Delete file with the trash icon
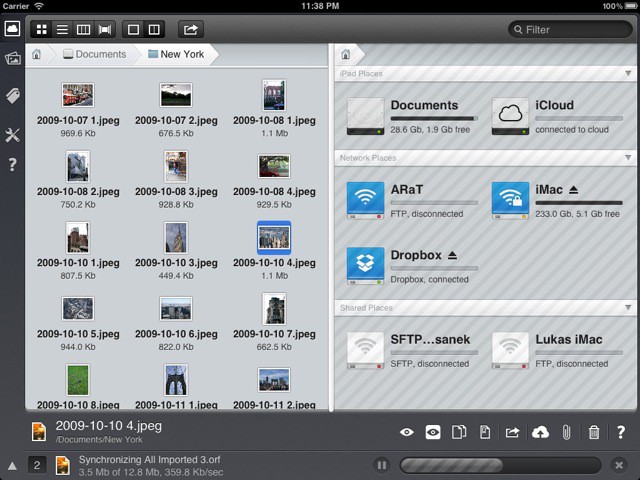Viewport: 640px width, 480px height. (594, 432)
